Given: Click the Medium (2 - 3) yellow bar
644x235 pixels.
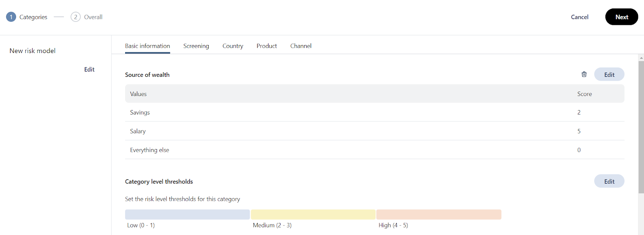Looking at the screenshot, I should (x=313, y=215).
